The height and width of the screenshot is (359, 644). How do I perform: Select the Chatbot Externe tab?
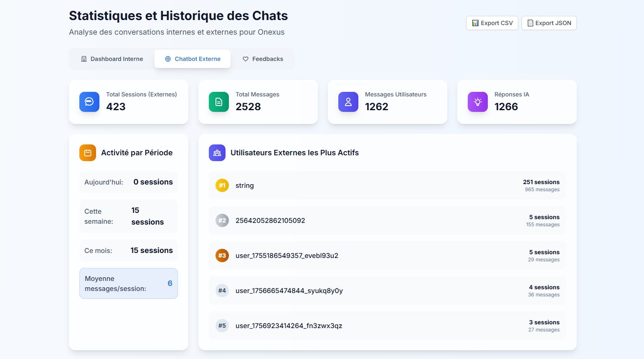tap(193, 59)
